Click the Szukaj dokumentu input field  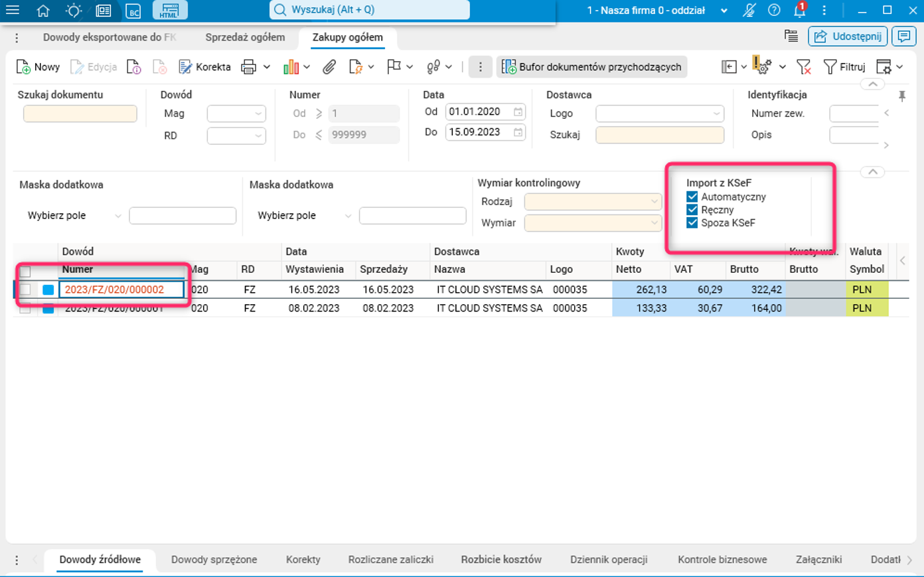pyautogui.click(x=80, y=114)
